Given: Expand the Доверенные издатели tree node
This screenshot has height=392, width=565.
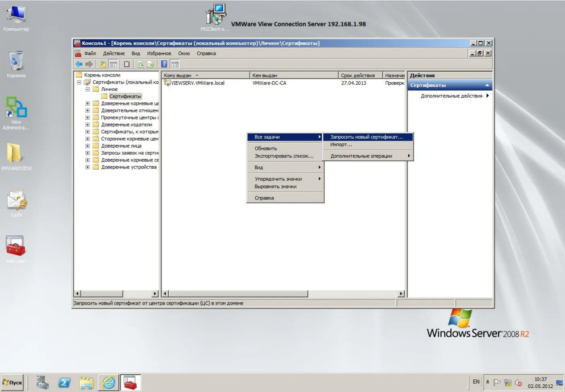Looking at the screenshot, I should (87, 124).
